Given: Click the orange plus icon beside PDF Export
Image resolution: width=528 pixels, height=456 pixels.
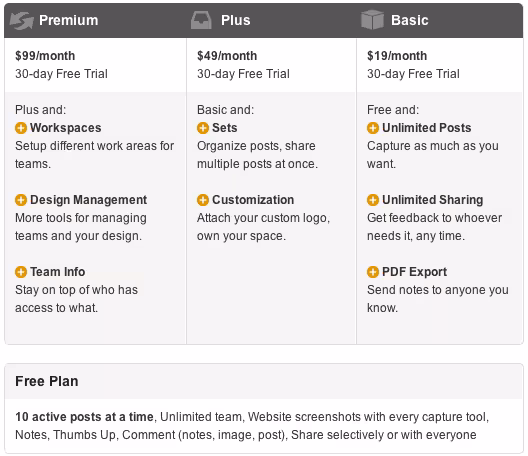Looking at the screenshot, I should click(x=373, y=272).
